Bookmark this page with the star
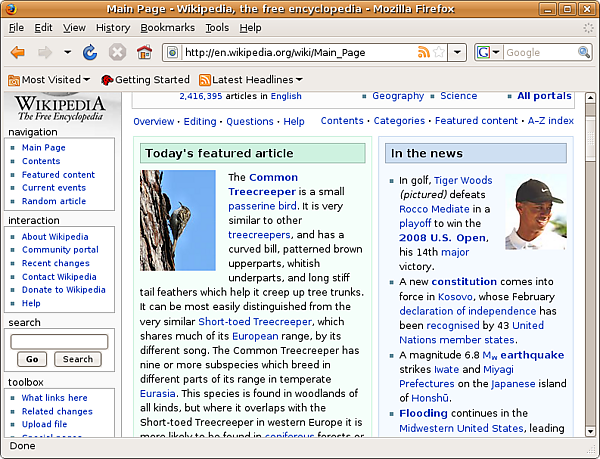The image size is (600, 459). point(439,52)
